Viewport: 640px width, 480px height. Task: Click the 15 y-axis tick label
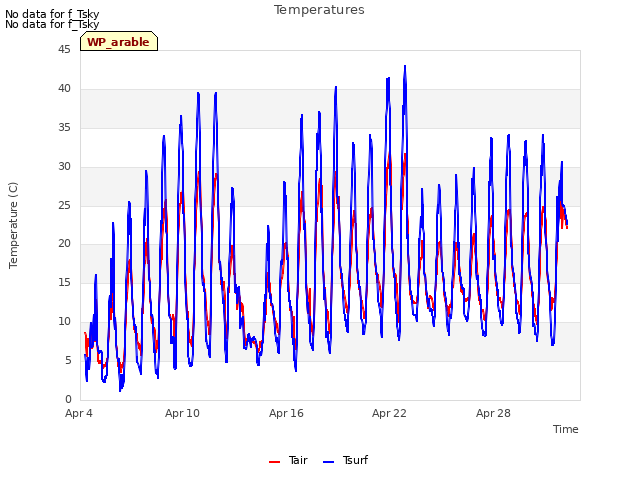[x=64, y=282]
